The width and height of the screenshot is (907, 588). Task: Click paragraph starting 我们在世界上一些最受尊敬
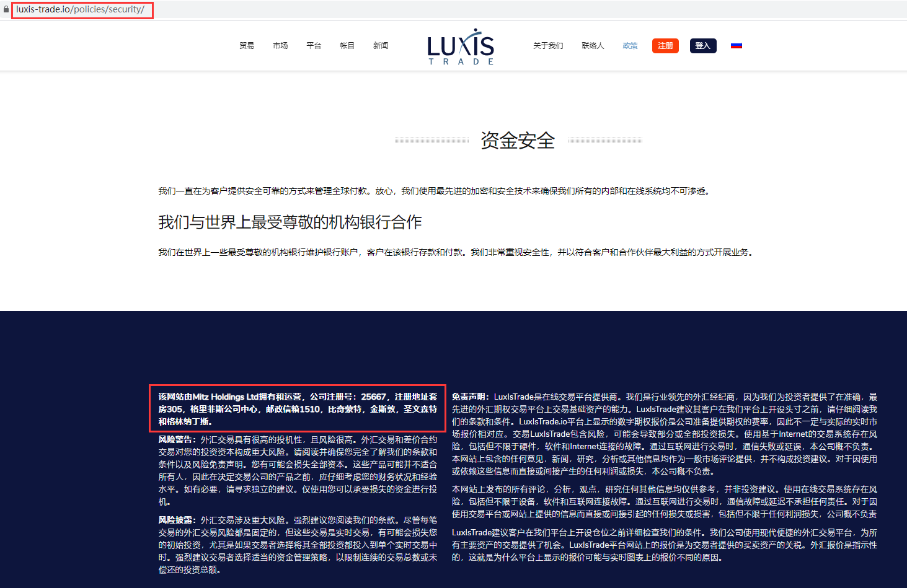456,252
